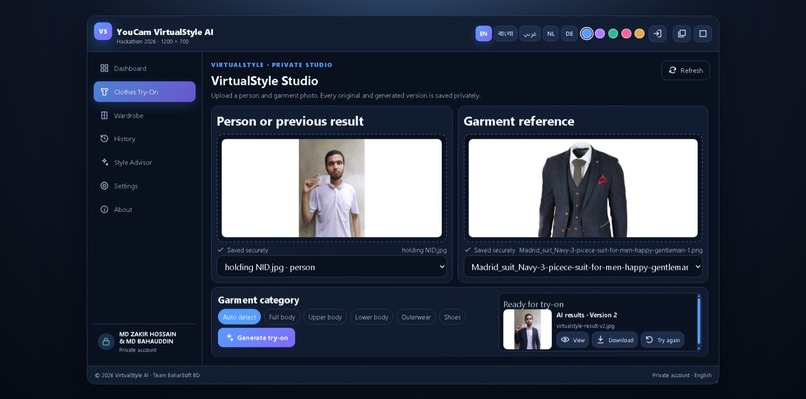Select Auto detect garment category
Viewport: 806px width, 399px height.
[x=240, y=317]
